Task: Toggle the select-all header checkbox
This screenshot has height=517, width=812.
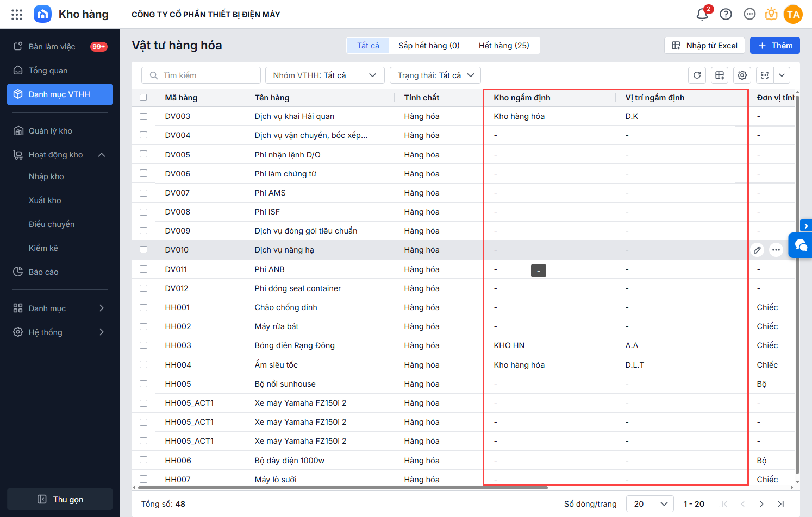Action: click(x=143, y=98)
